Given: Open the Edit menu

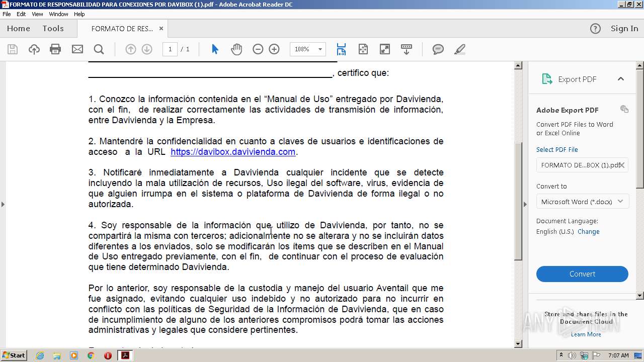Looking at the screenshot, I should click(x=21, y=14).
